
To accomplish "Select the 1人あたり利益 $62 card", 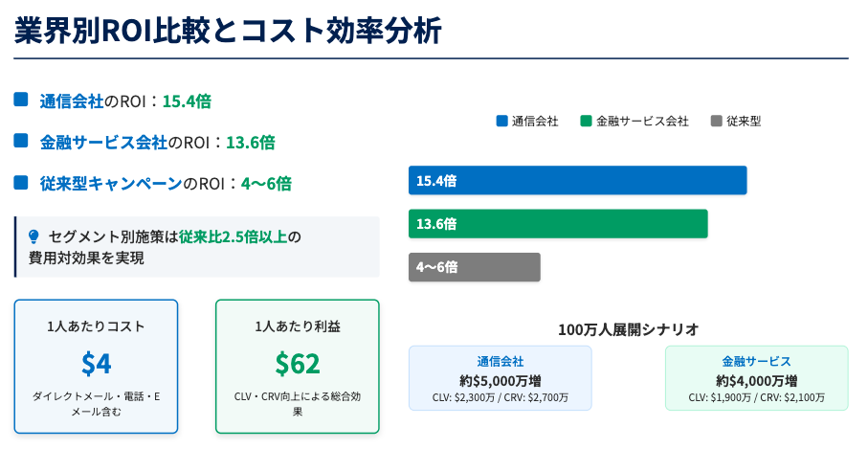I will [297, 367].
